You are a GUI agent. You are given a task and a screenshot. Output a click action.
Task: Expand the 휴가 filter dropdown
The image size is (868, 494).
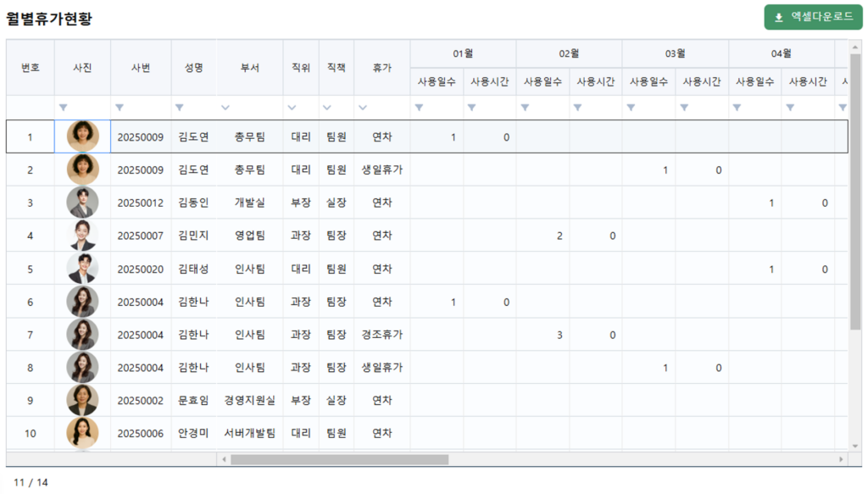[363, 108]
